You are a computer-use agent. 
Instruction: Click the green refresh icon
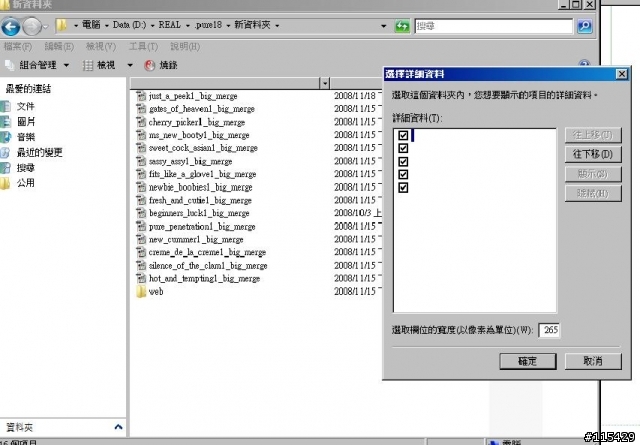click(402, 27)
